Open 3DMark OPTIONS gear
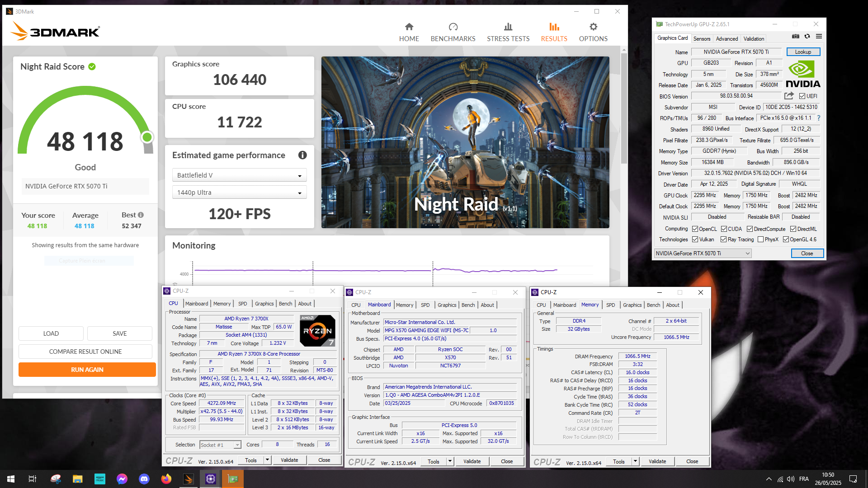 593,32
